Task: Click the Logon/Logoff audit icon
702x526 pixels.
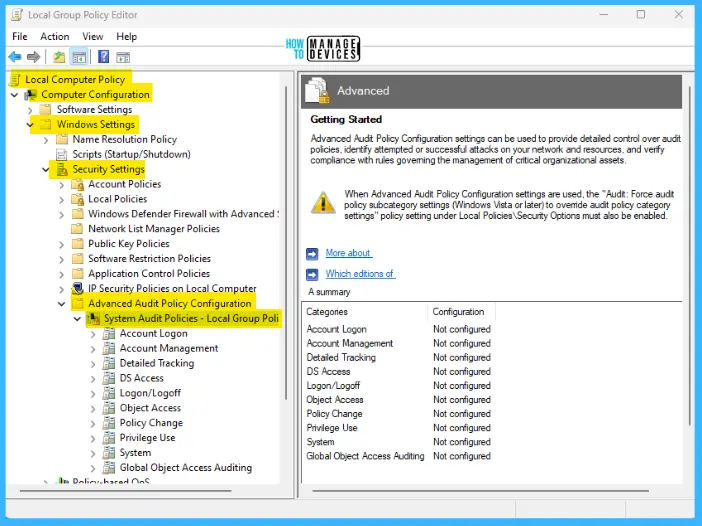Action: pyautogui.click(x=109, y=393)
